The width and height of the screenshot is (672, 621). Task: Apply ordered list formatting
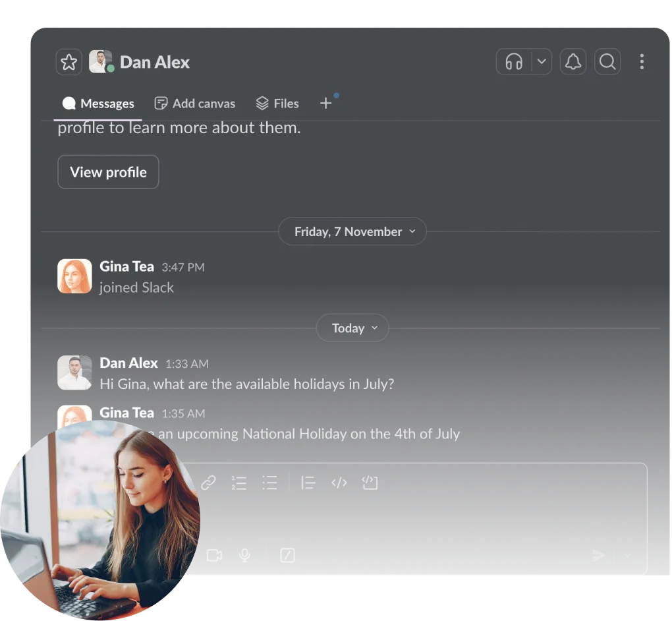pos(238,483)
